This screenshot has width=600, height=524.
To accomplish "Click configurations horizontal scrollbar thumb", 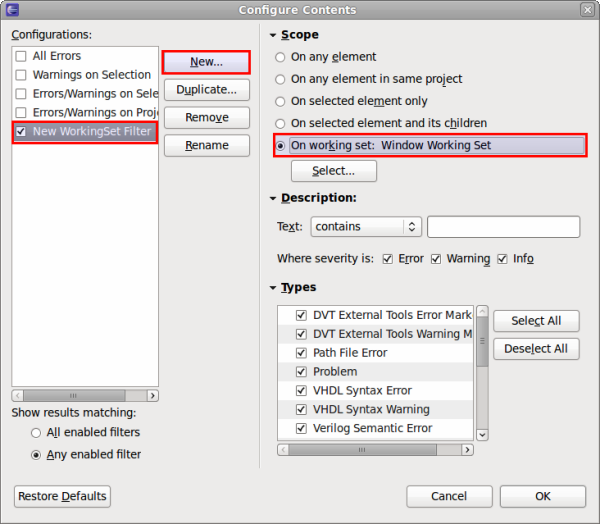I will tap(74, 395).
